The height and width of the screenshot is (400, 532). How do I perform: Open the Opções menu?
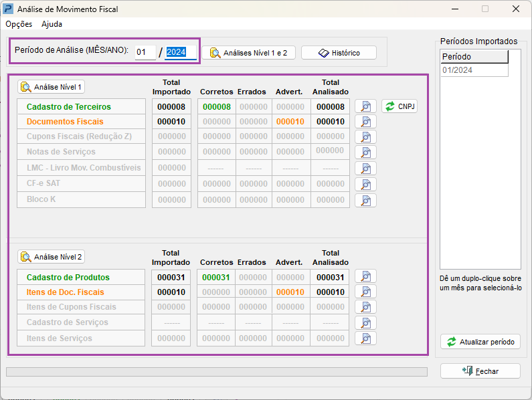point(19,24)
